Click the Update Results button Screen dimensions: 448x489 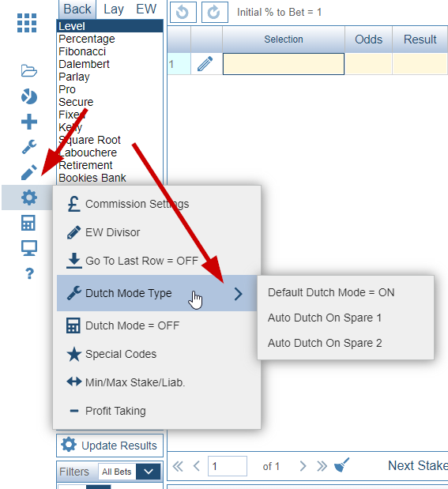pyautogui.click(x=110, y=446)
